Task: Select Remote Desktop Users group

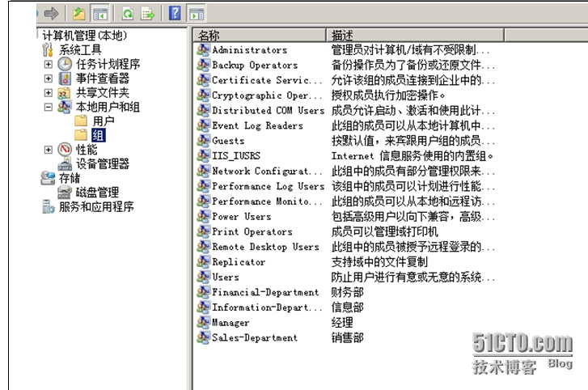Action: pos(265,247)
